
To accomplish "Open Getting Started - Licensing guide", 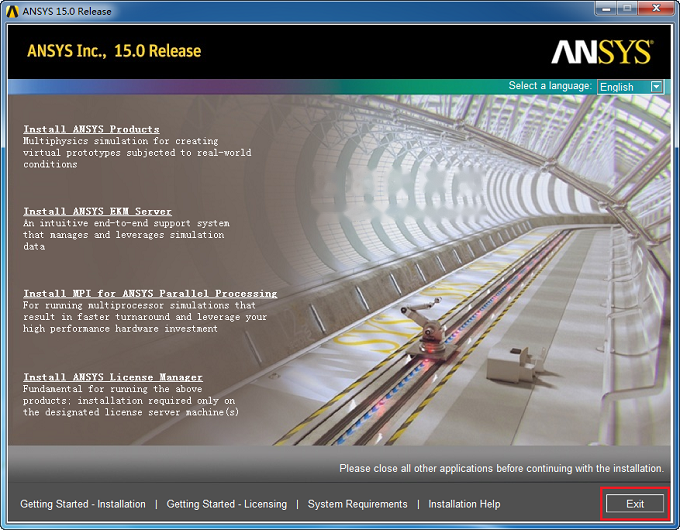I will (x=227, y=504).
